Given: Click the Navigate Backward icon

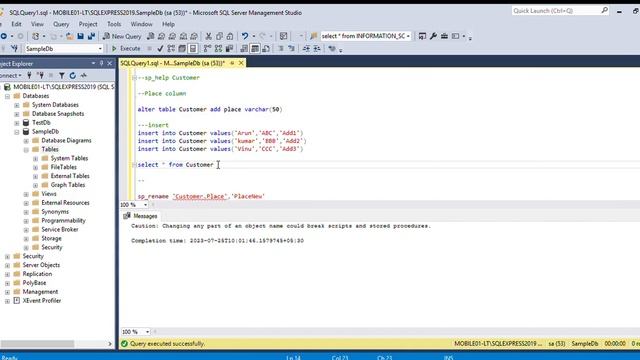Looking at the screenshot, I should coord(4,36).
